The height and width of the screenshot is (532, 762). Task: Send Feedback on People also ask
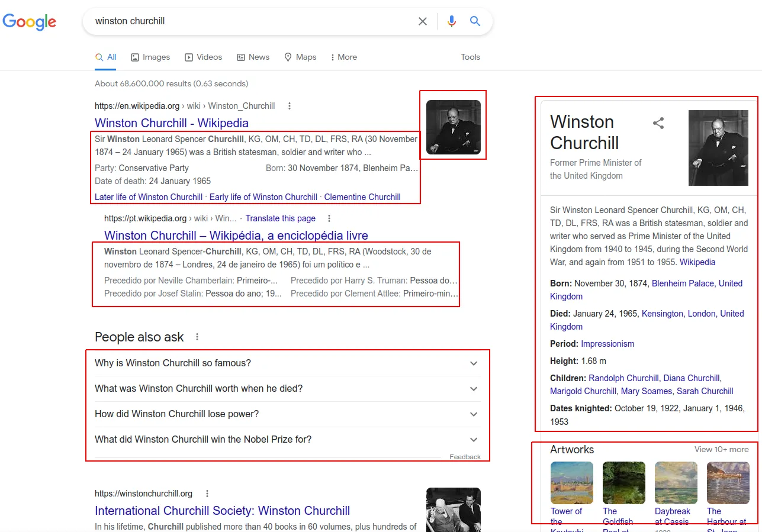click(x=465, y=457)
